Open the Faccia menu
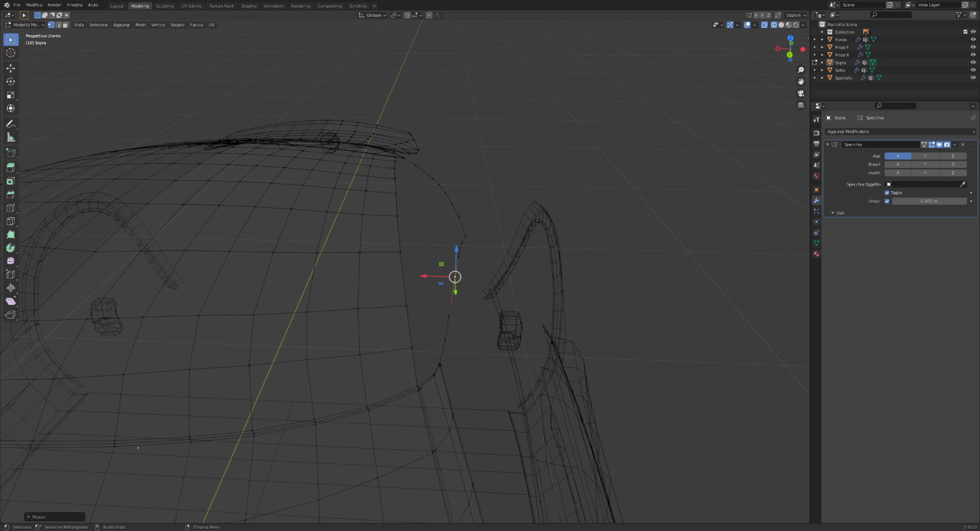 click(x=197, y=24)
